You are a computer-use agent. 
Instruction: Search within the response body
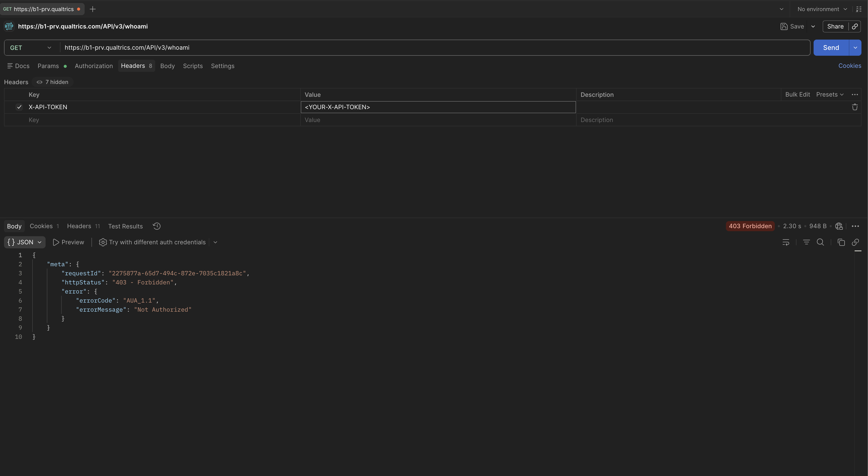[x=820, y=242]
